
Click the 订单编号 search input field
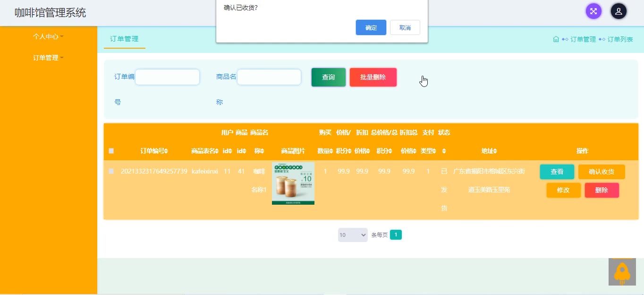167,77
